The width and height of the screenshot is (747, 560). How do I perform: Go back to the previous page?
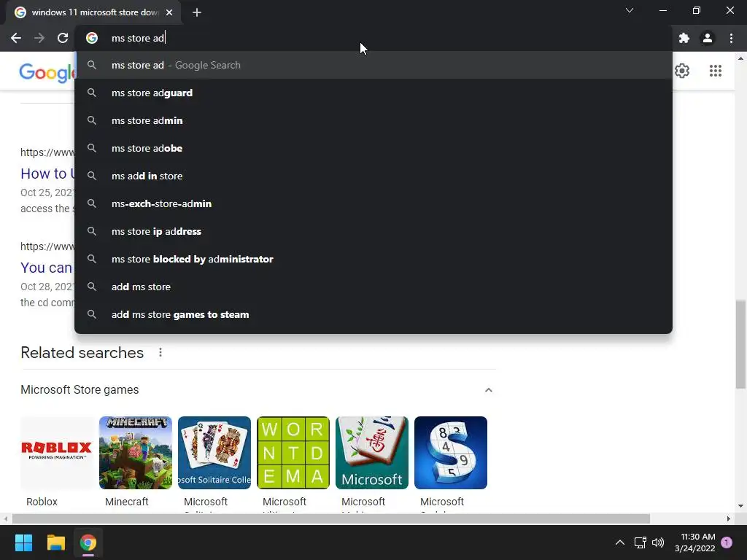(16, 38)
